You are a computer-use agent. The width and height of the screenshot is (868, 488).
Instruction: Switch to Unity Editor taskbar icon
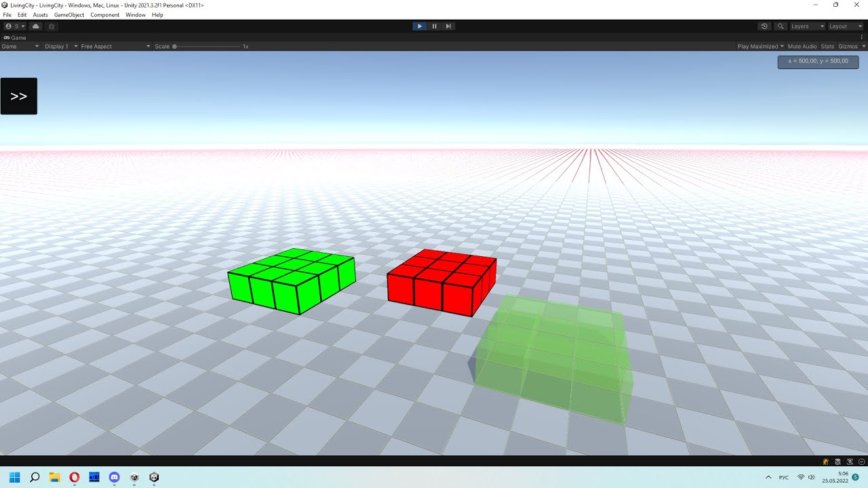(154, 477)
